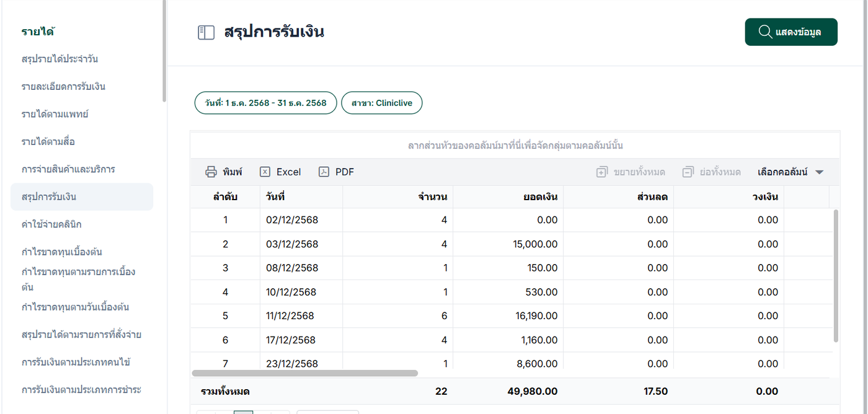The image size is (868, 414).
Task: Open กำไรขาดทุนเบื้องต้น report
Action: coord(61,252)
